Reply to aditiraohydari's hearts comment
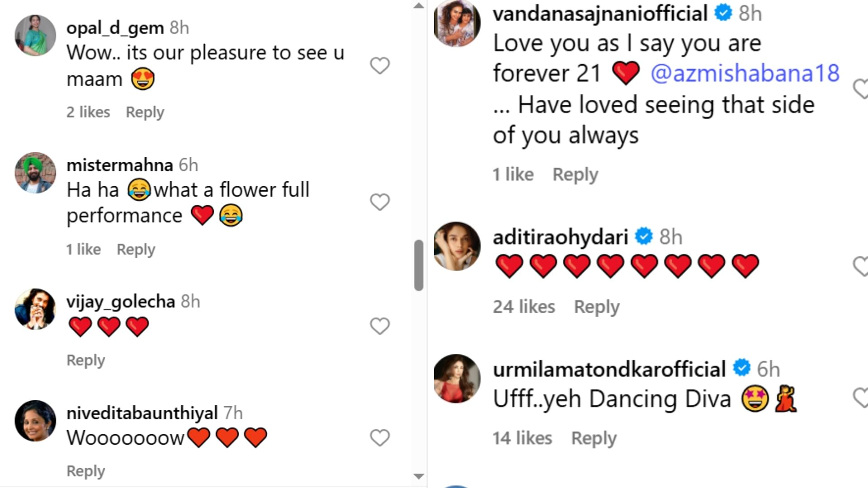This screenshot has width=868, height=488. coord(596,307)
